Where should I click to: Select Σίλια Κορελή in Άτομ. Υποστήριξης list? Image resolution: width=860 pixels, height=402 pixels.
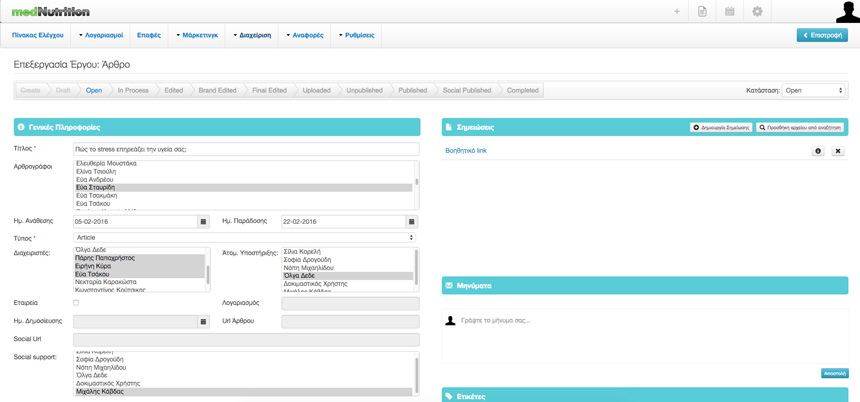[348, 251]
